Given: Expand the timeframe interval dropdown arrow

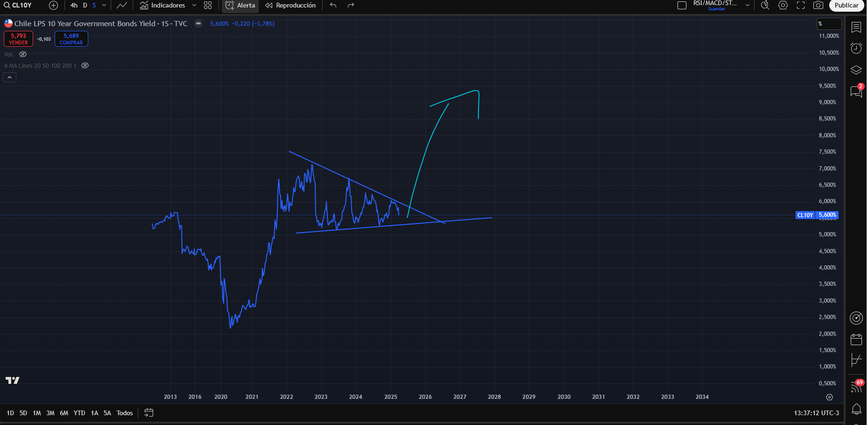Looking at the screenshot, I should (104, 6).
